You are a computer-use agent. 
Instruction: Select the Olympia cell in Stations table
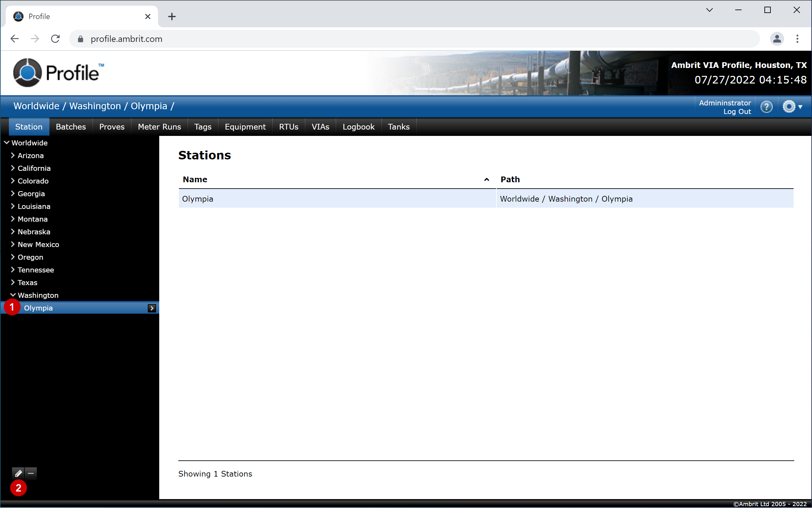337,198
